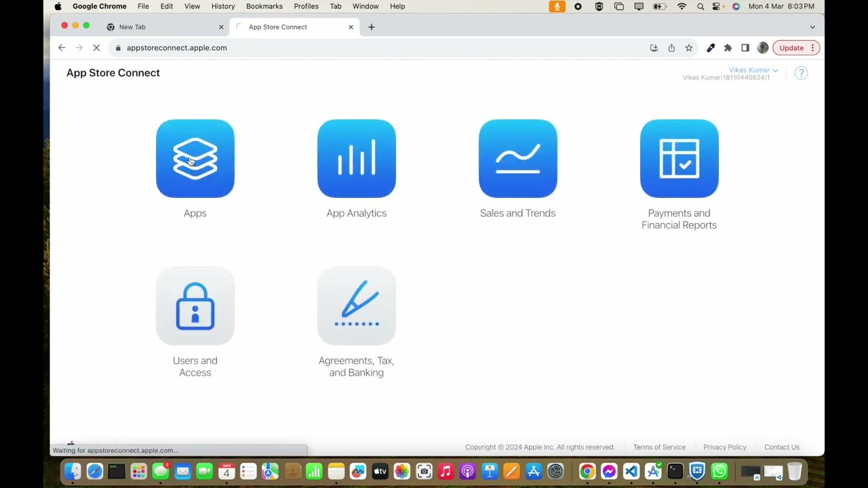
Task: Open Terms of Service link
Action: [x=659, y=447]
